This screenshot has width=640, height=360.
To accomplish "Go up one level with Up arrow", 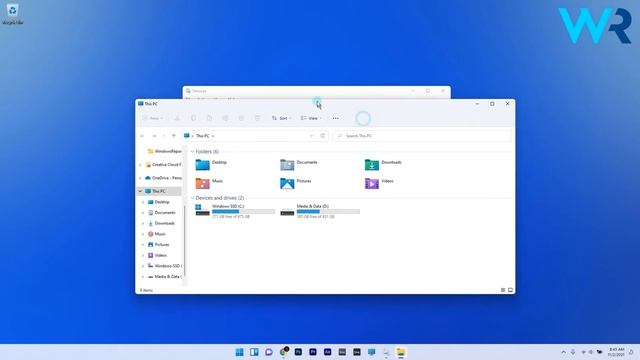I will [174, 136].
